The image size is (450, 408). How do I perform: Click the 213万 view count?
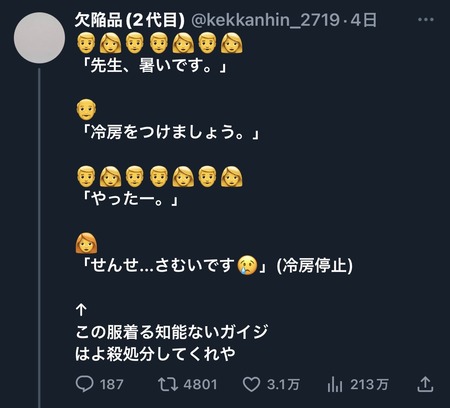click(369, 385)
